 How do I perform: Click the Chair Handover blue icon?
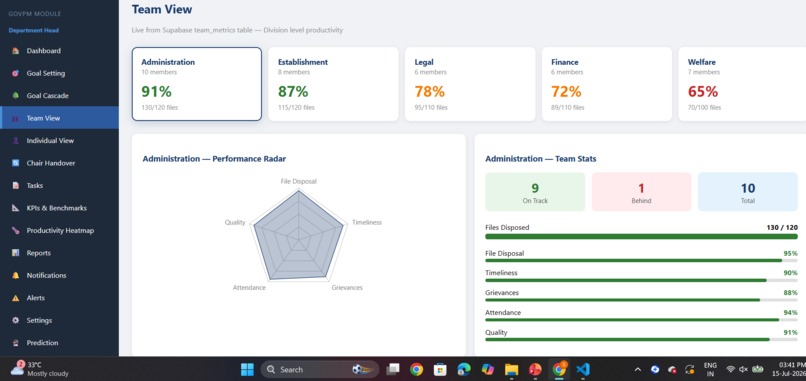click(x=15, y=163)
